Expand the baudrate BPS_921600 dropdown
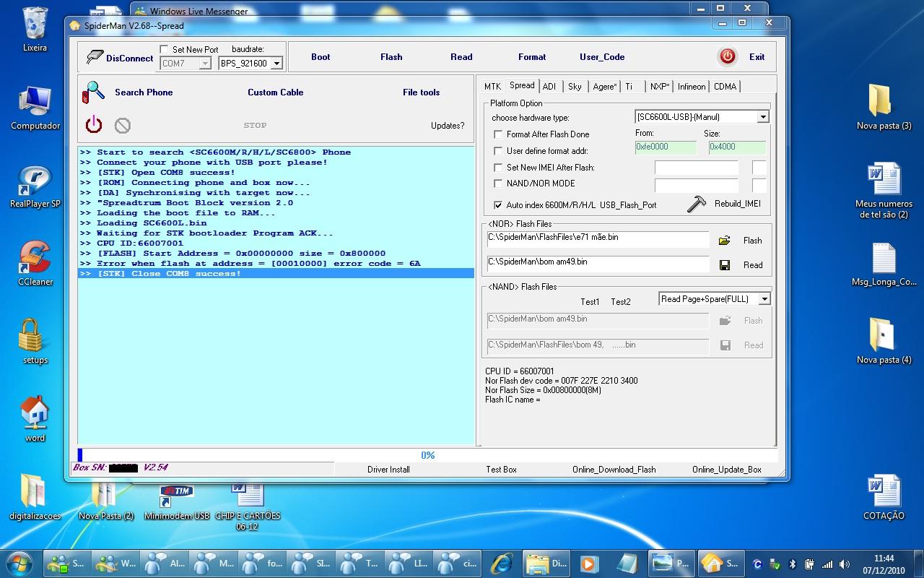 (x=276, y=64)
